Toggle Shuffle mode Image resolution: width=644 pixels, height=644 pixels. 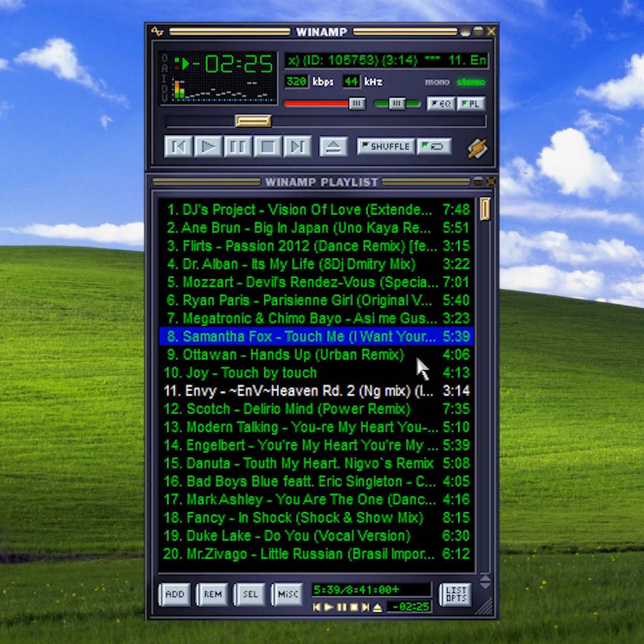(x=386, y=146)
